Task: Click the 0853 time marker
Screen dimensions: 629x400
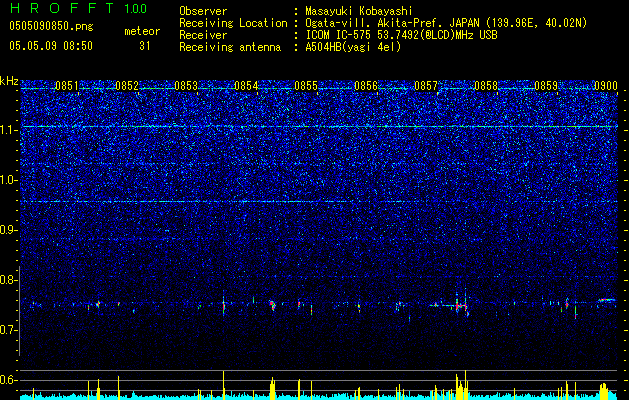Action: pos(187,86)
